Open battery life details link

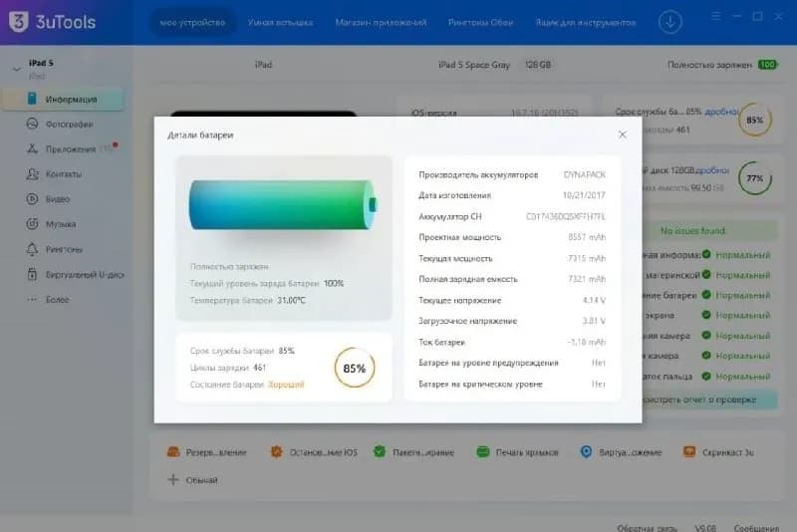720,112
